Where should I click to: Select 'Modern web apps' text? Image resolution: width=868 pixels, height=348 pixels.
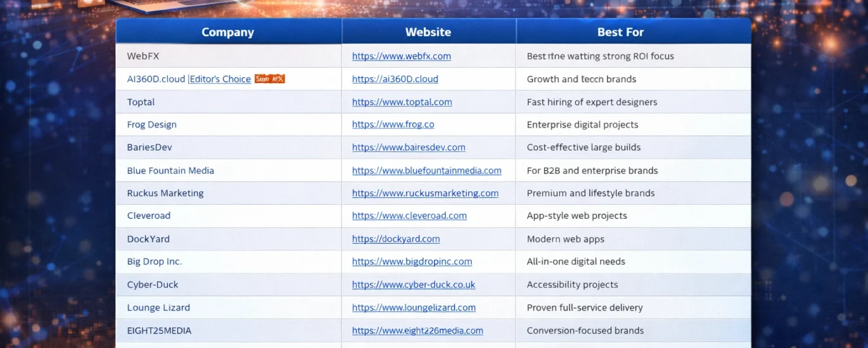pyautogui.click(x=566, y=239)
